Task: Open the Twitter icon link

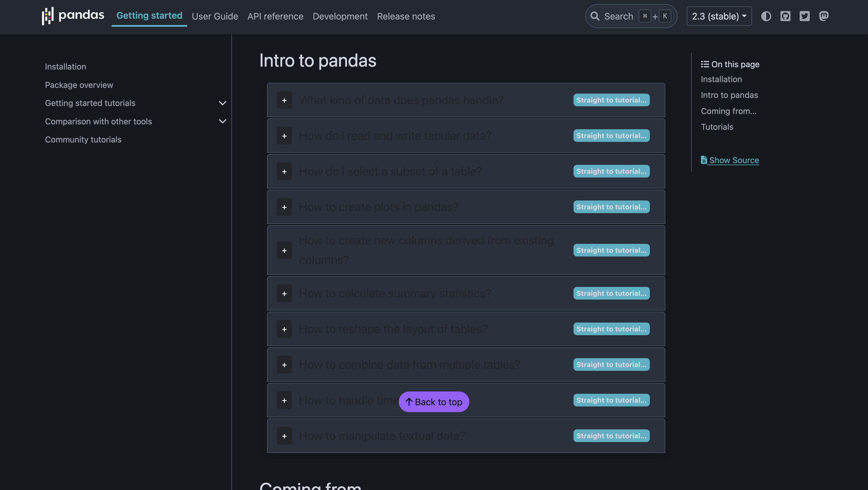Action: point(804,16)
